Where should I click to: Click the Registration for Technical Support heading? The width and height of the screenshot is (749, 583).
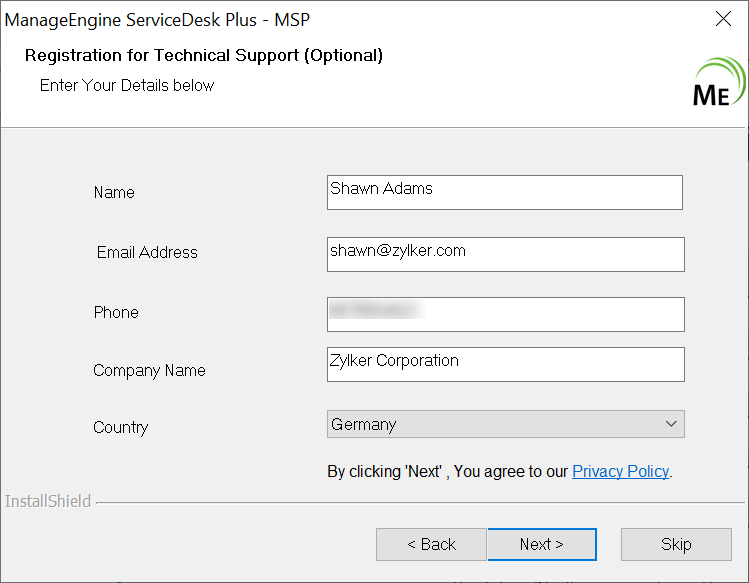click(204, 55)
